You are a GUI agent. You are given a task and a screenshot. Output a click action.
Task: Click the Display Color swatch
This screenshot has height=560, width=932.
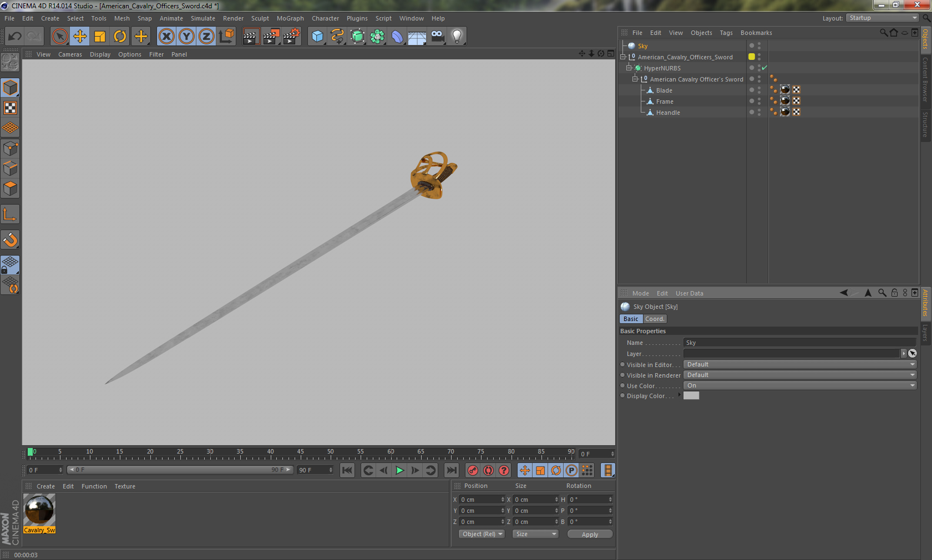click(691, 395)
